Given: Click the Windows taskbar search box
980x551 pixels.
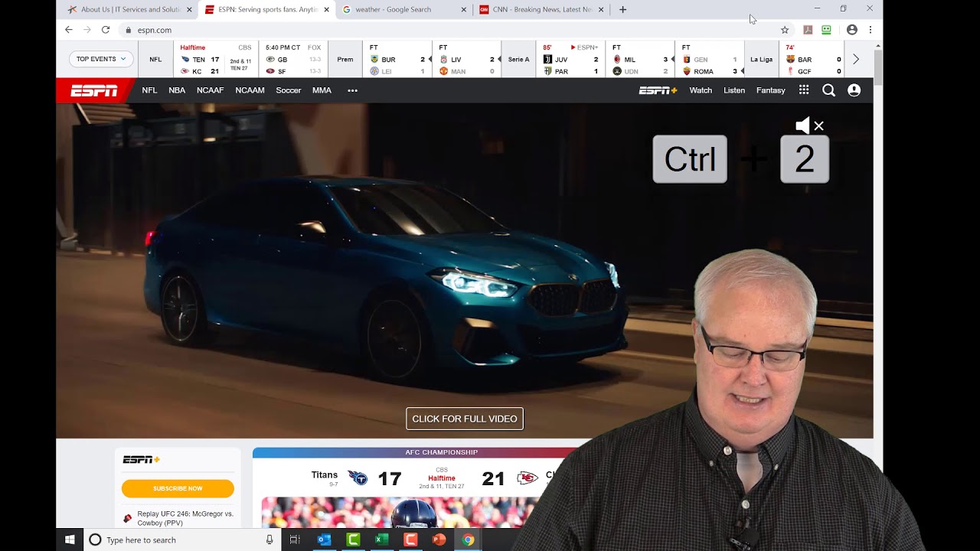Looking at the screenshot, I should point(181,540).
